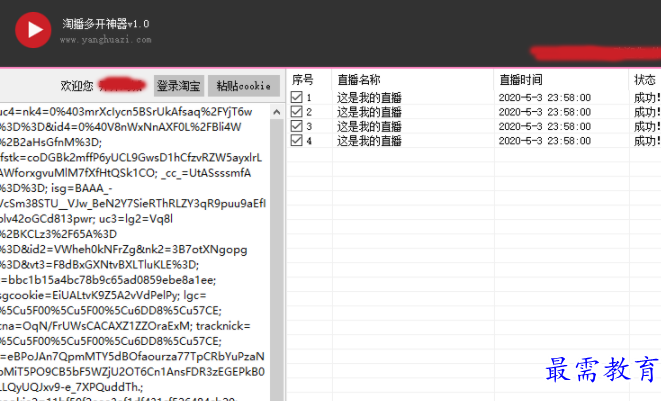
Task: Click the broadcast time in row 4
Action: 544,141
